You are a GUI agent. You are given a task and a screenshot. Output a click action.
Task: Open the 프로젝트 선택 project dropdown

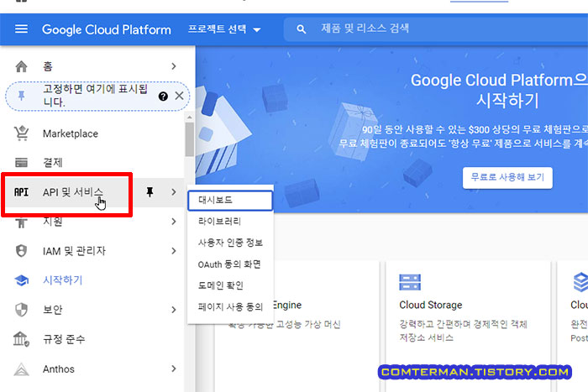click(x=224, y=29)
